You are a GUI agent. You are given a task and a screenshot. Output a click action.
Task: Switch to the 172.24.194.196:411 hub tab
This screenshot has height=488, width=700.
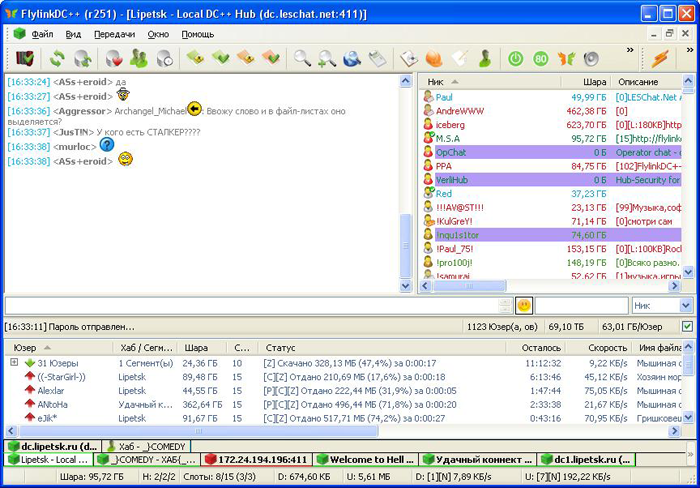(x=257, y=459)
